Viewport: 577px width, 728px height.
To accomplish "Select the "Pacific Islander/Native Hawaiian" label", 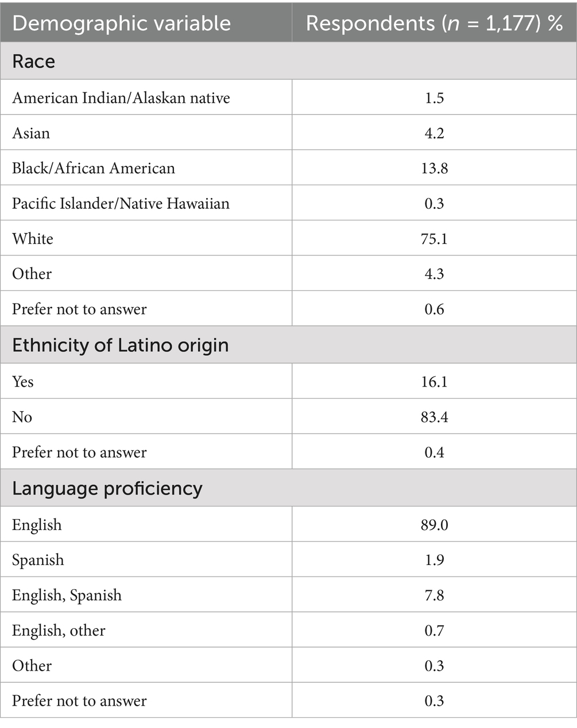I will pyautogui.click(x=121, y=204).
